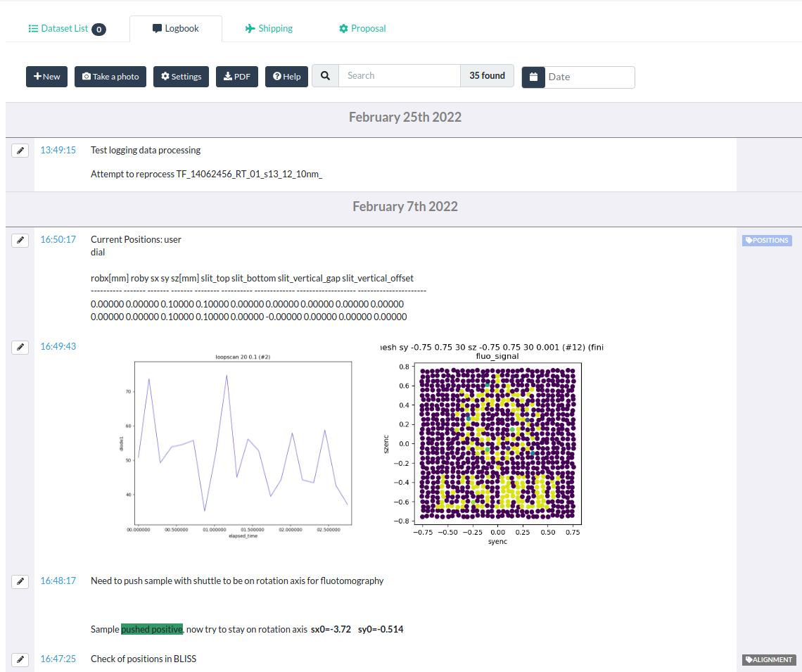Open the Shipping tab
This screenshot has height=672, width=802.
(x=269, y=28)
